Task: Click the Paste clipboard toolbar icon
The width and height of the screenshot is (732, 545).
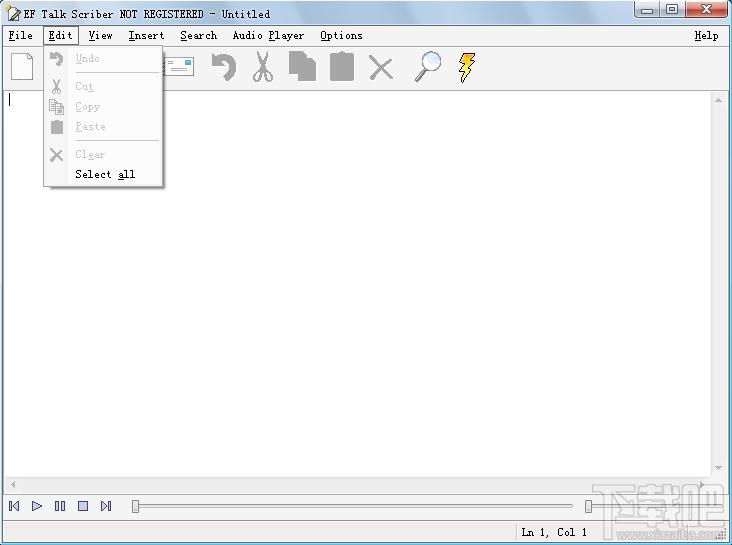Action: pyautogui.click(x=342, y=67)
